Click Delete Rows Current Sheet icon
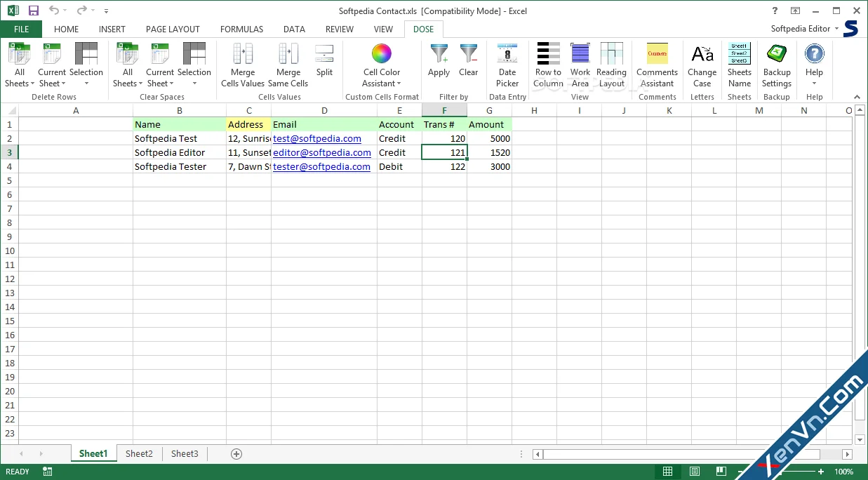 pos(52,53)
